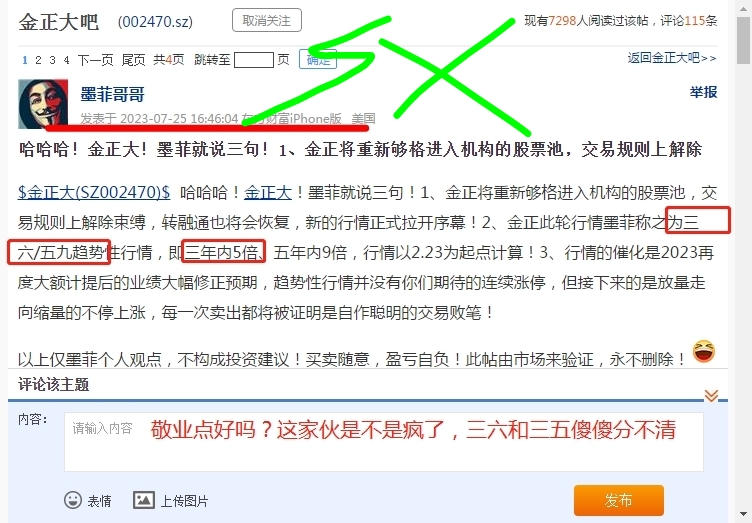Click the scrollbar down arrow
This screenshot has width=752, height=523.
pos(744,515)
